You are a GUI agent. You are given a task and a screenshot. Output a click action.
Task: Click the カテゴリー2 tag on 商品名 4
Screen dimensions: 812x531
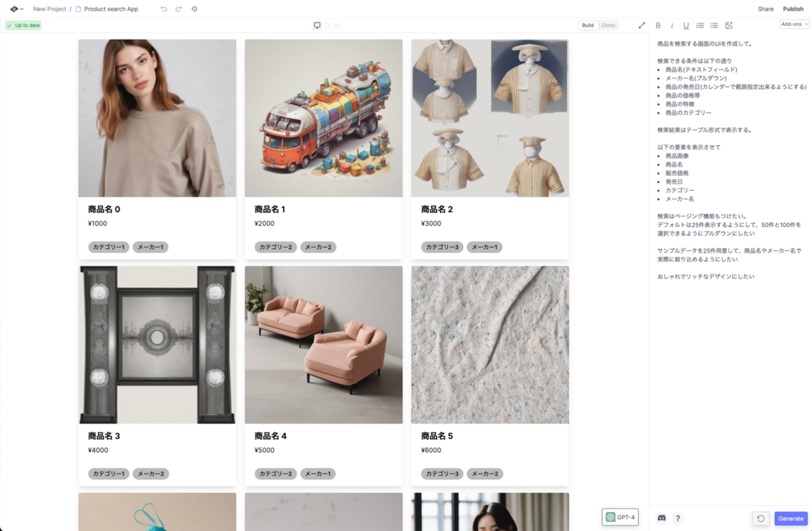pos(276,474)
